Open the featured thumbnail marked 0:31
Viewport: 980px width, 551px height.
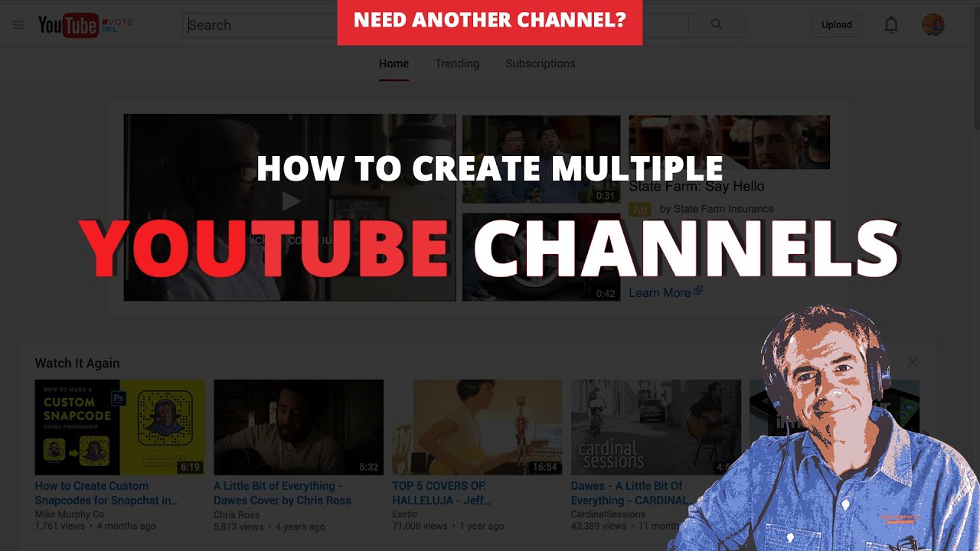pyautogui.click(x=541, y=158)
